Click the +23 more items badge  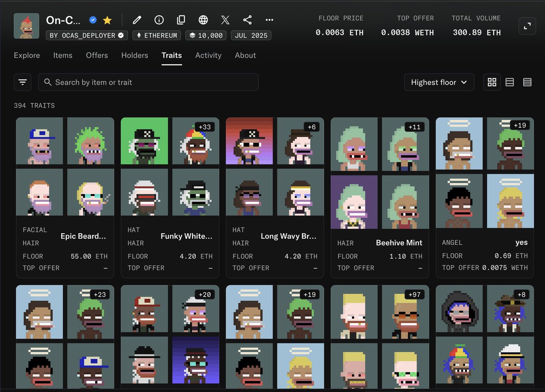[100, 294]
